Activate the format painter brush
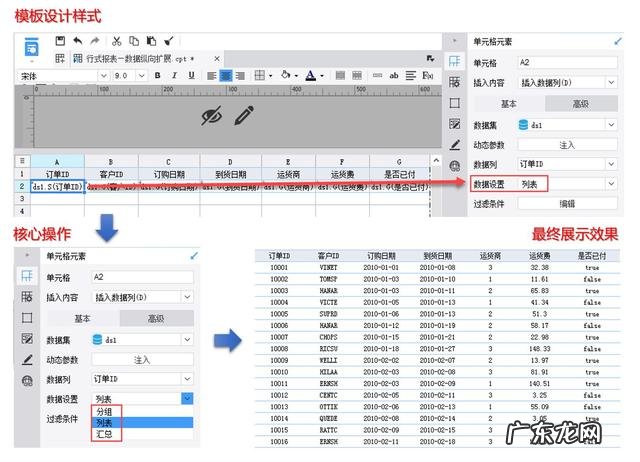This screenshot has width=640, height=462. [169, 41]
